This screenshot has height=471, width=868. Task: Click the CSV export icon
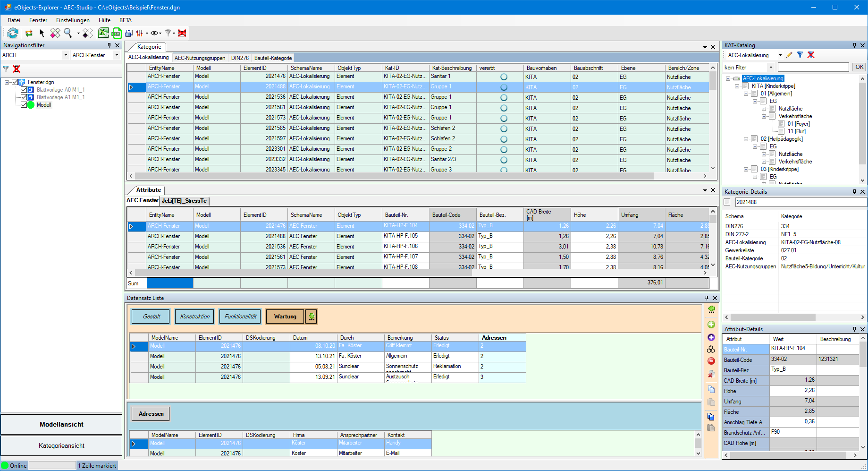coord(116,33)
